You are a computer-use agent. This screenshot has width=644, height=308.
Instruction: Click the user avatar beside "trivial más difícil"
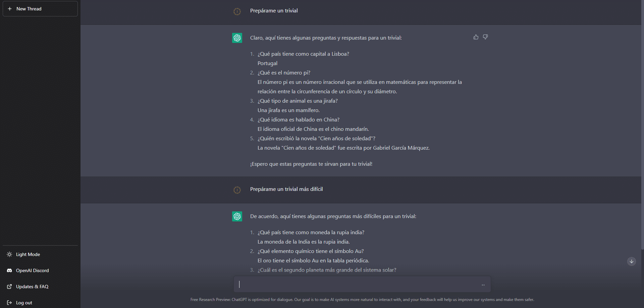click(x=237, y=190)
